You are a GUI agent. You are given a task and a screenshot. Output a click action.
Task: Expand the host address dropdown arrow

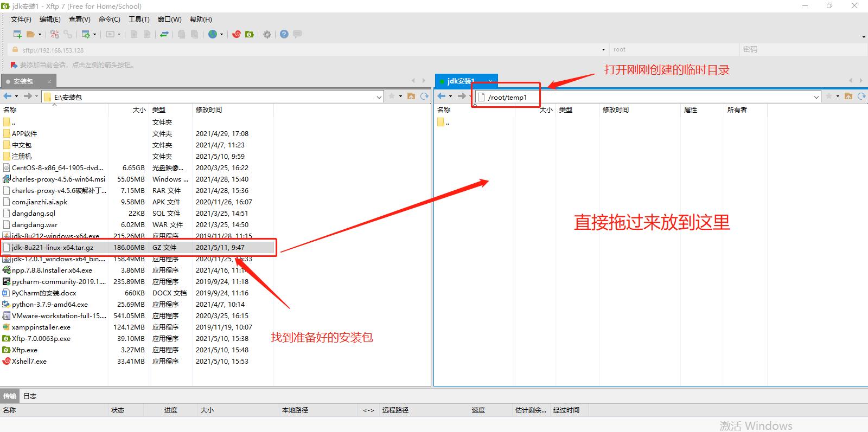click(x=603, y=49)
